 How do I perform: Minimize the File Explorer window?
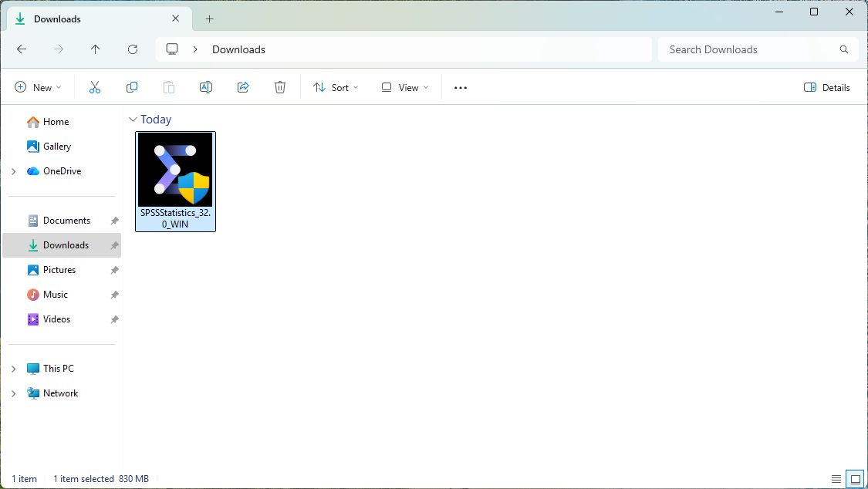(x=778, y=12)
